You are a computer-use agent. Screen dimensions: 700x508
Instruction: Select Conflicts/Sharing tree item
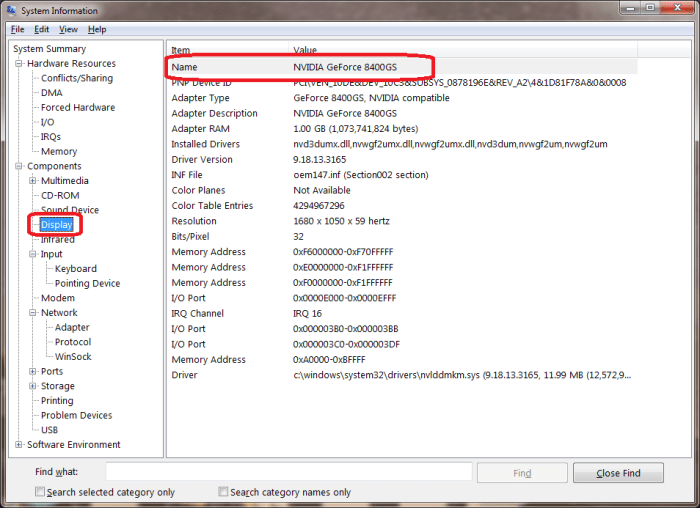77,78
